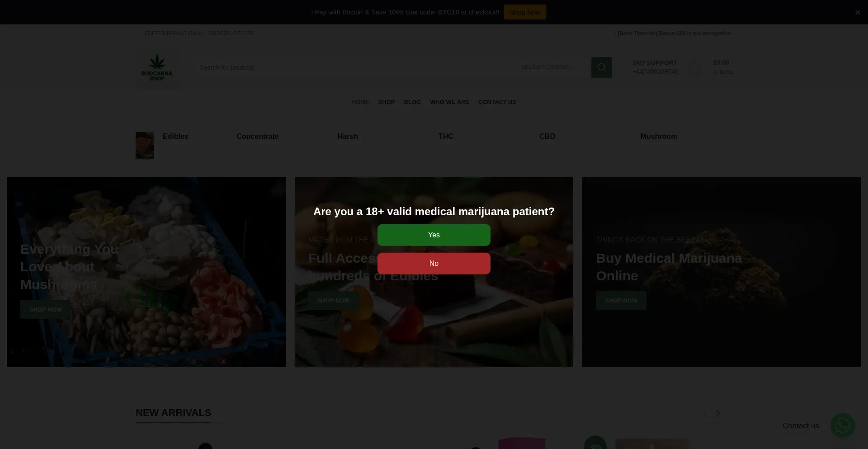Viewport: 868px width, 449px height.
Task: Go to Who We Are page
Action: [x=449, y=102]
